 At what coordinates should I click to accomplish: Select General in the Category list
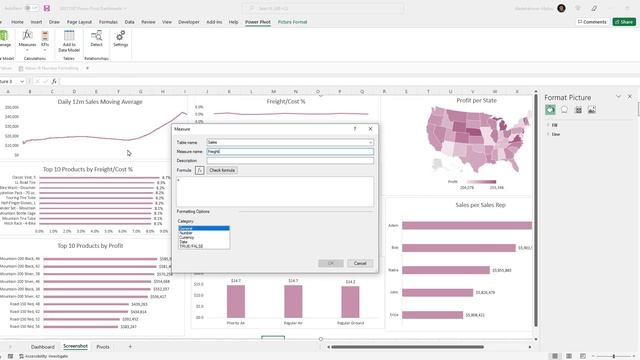click(x=204, y=228)
